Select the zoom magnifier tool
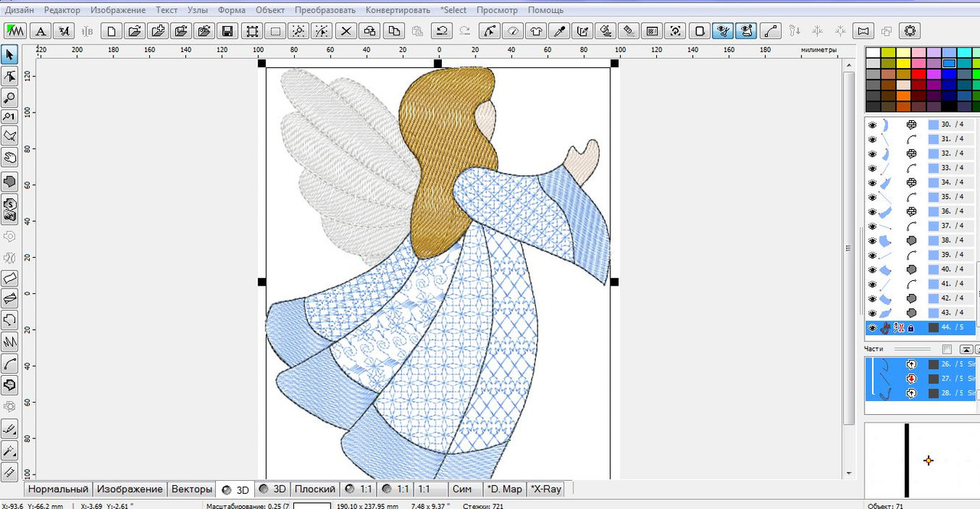This screenshot has width=980, height=509. coord(10,97)
